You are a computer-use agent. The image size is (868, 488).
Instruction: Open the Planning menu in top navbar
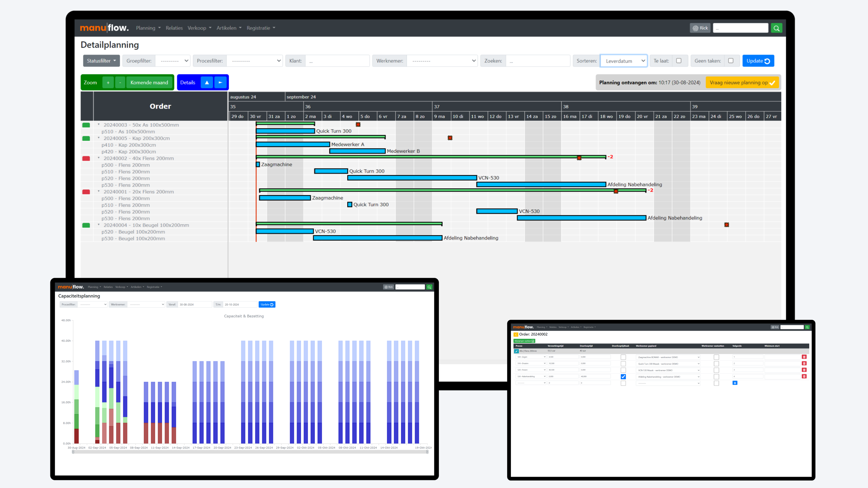148,28
